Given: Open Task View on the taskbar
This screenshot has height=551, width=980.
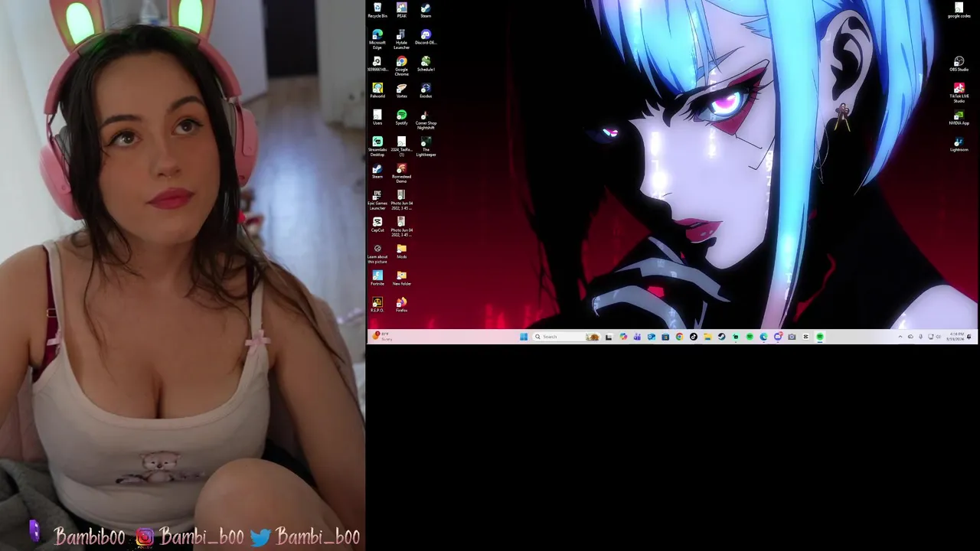Looking at the screenshot, I should [x=609, y=337].
